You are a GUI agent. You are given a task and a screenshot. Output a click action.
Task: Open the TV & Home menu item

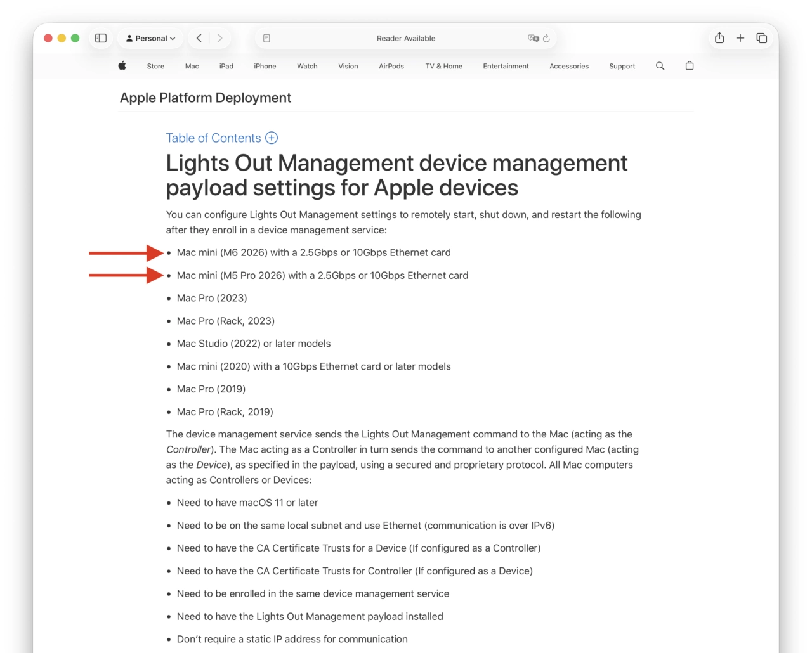(443, 66)
